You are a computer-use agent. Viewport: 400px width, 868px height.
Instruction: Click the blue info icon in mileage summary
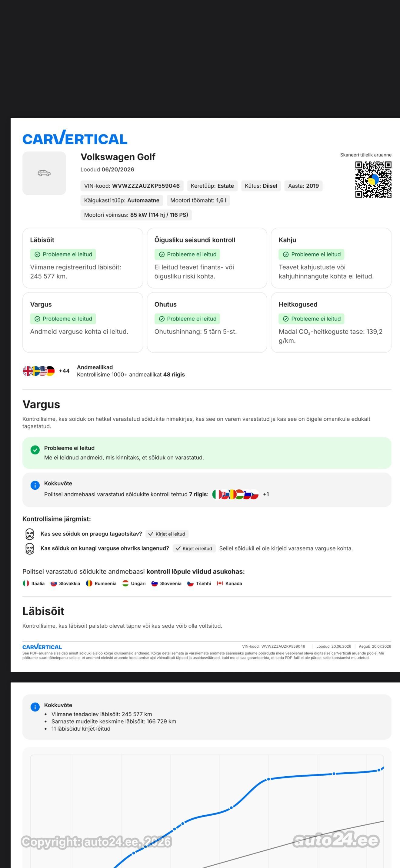35,707
